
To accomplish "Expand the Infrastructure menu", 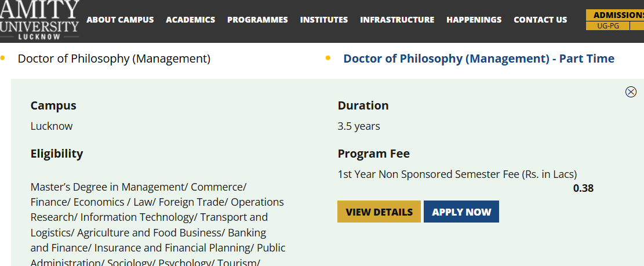I will [x=397, y=20].
